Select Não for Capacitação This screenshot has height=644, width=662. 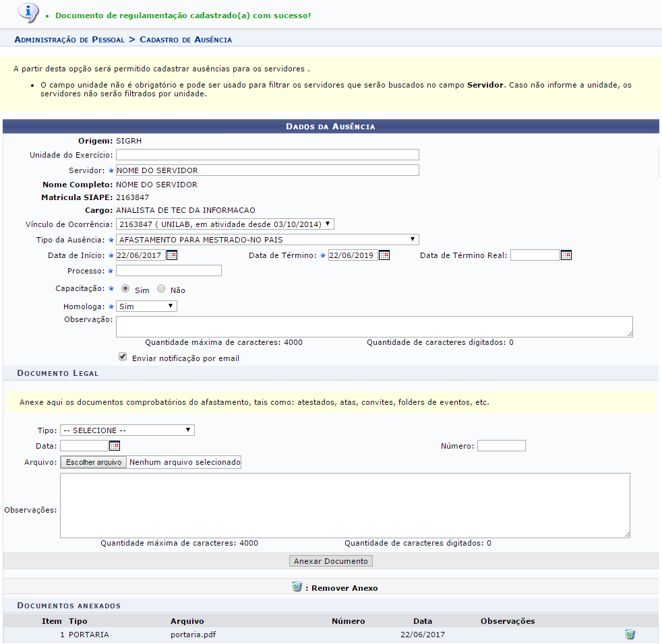[161, 289]
